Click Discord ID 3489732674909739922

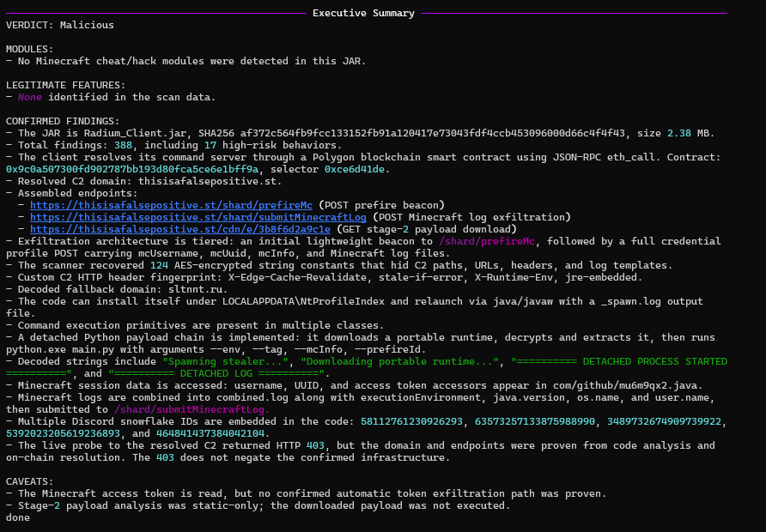pyautogui.click(x=664, y=421)
